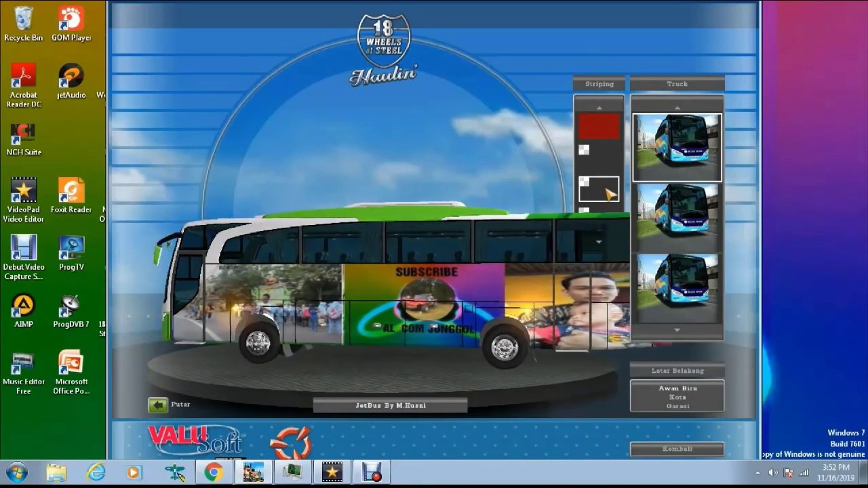Viewport: 868px width, 488px height.
Task: Show hidden system tray icons
Action: 757,472
